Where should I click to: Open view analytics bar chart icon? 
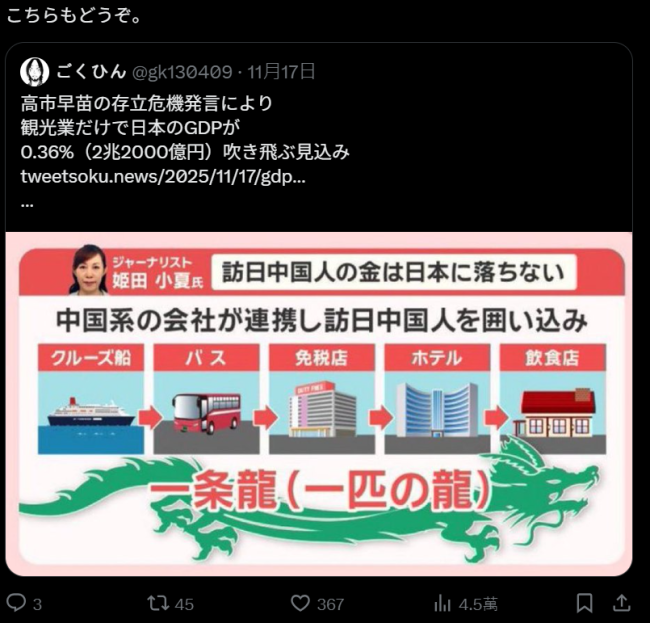[442, 604]
